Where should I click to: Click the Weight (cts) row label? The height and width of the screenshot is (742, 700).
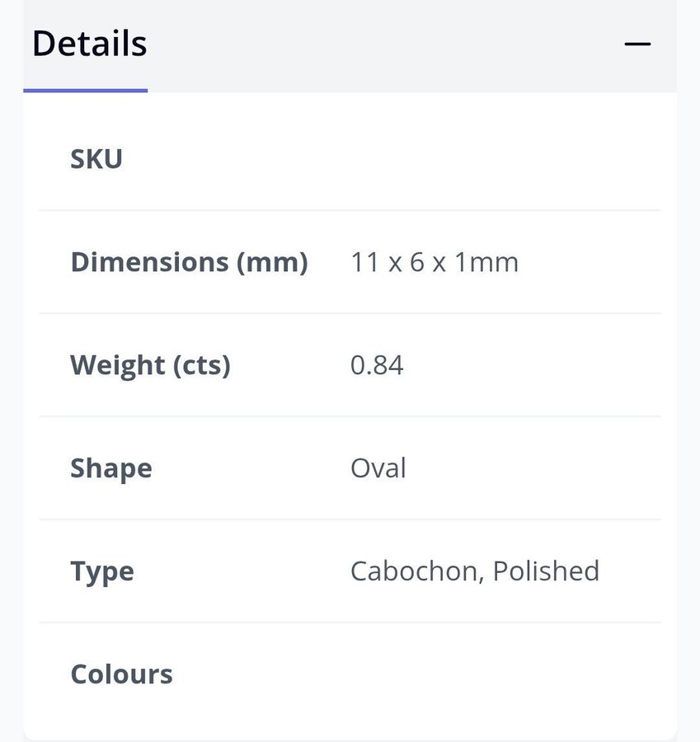[150, 365]
